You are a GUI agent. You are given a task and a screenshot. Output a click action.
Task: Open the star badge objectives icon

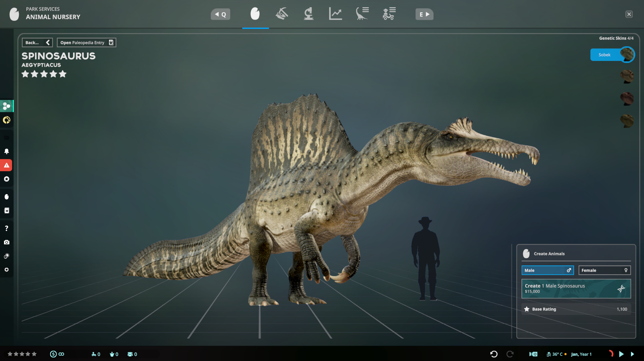(7, 179)
